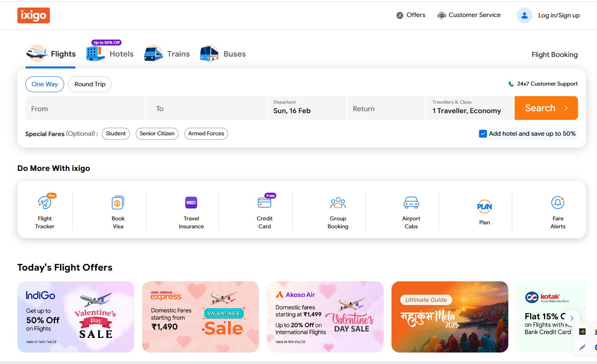
Task: Click Today's Flight Offers heading
Action: point(65,267)
